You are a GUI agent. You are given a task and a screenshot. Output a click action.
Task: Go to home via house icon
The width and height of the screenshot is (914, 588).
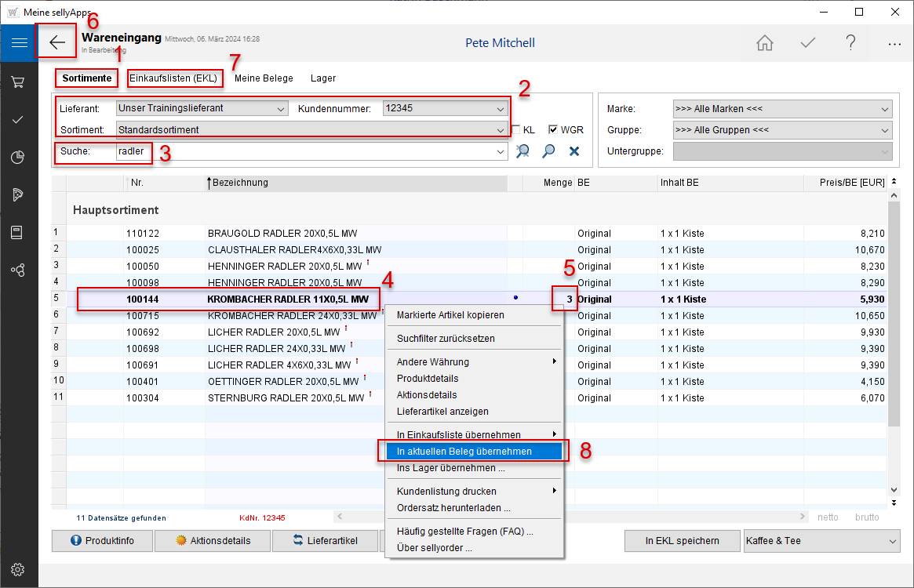pyautogui.click(x=764, y=43)
